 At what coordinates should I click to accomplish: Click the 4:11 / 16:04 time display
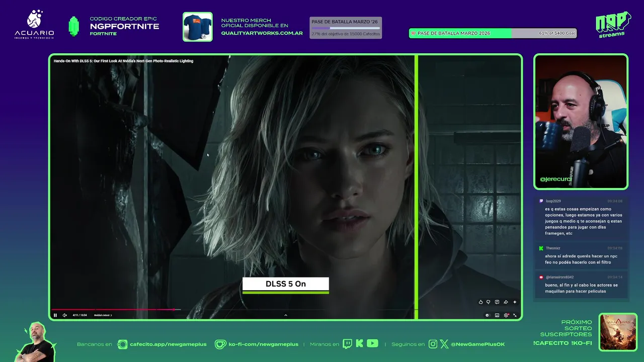[x=79, y=315]
